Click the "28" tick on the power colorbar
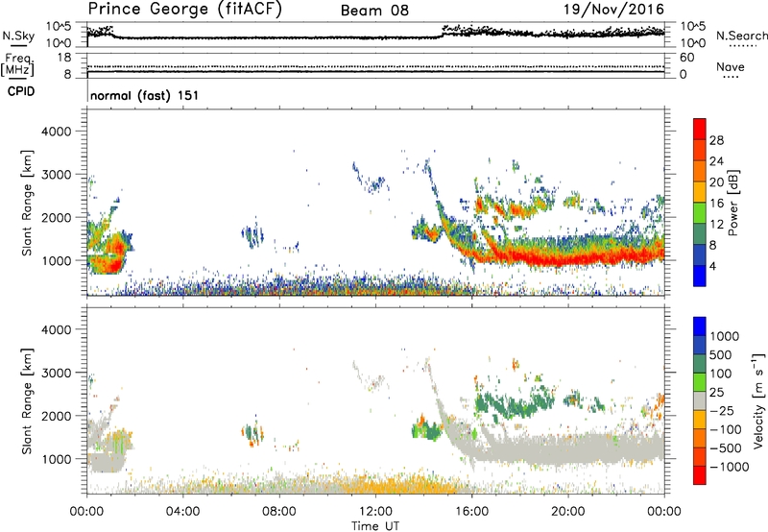Screen dimensions: 768x532 pyautogui.click(x=716, y=140)
